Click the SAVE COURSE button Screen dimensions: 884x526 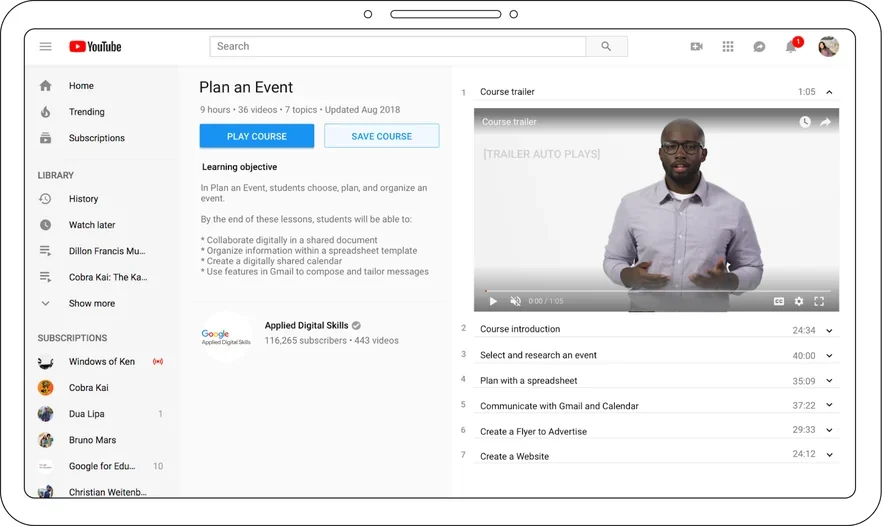point(382,136)
